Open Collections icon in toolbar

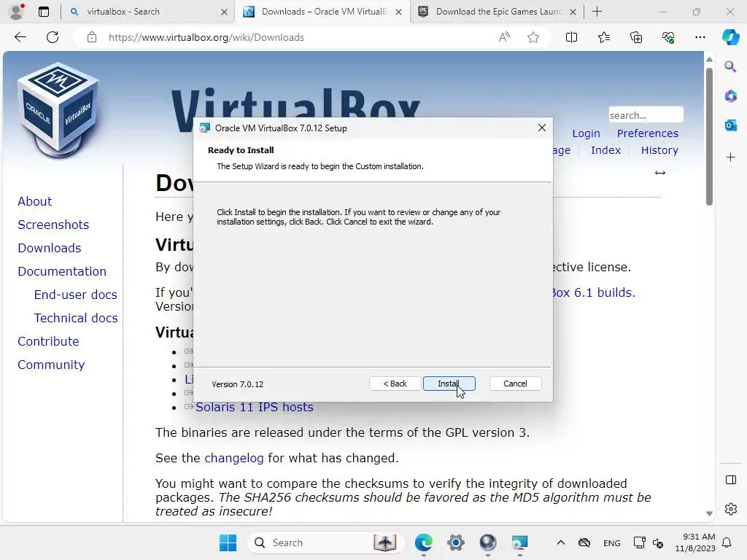pos(636,37)
